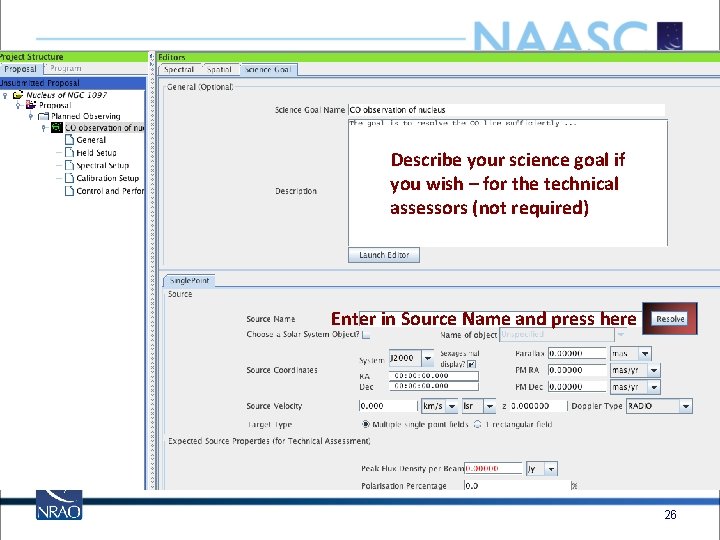Toggle Choose a Solar System Object checkbox
Image resolution: width=720 pixels, height=540 pixels.
[x=366, y=335]
